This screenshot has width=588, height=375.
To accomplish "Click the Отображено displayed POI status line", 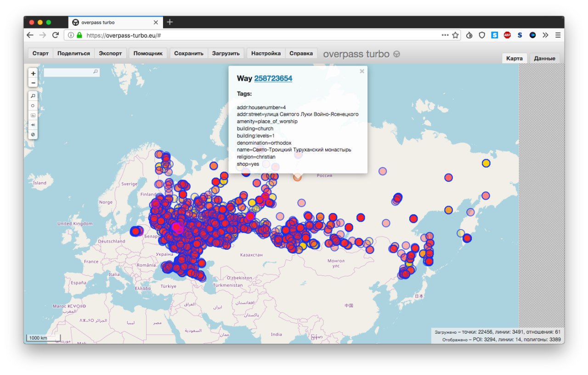I will (502, 340).
